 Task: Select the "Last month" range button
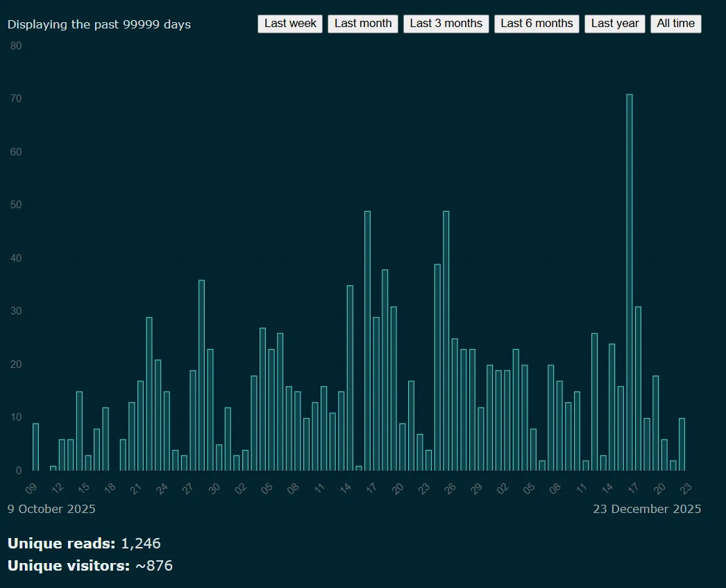coord(362,23)
